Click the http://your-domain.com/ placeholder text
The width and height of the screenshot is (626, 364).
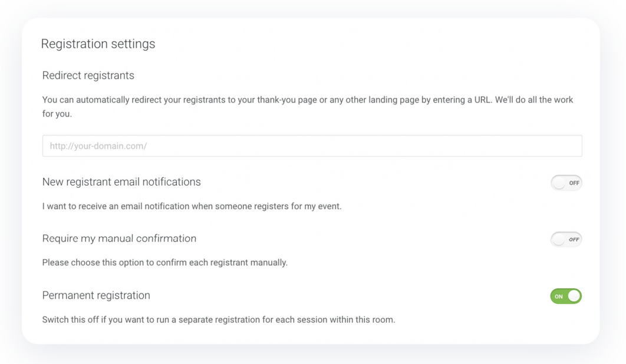point(98,146)
